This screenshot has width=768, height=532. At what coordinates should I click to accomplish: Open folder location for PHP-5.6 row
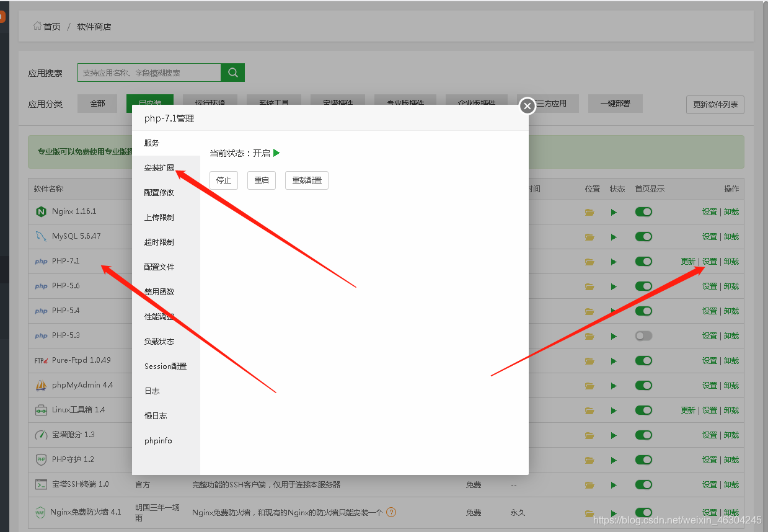tap(589, 286)
